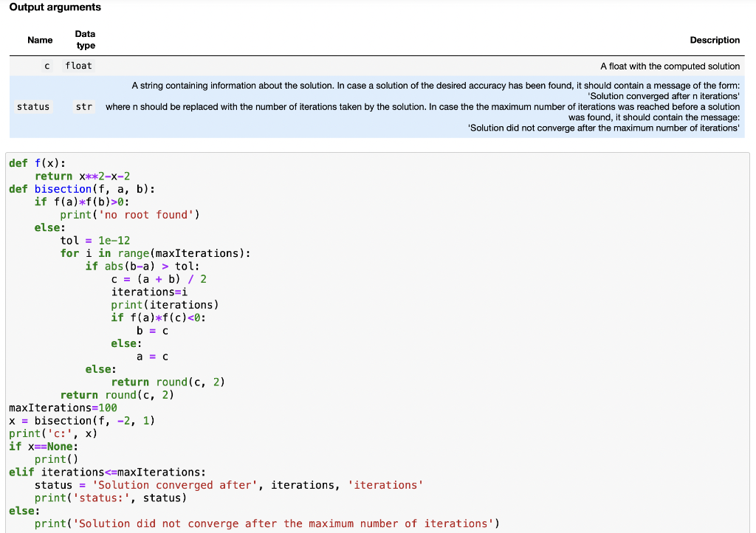The width and height of the screenshot is (756, 533).
Task: Click the 'x = bisection(f, -2, 1)' line
Action: pyautogui.click(x=82, y=421)
